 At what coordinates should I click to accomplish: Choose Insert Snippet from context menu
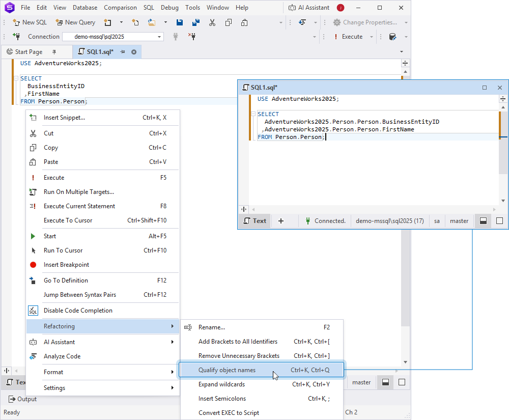click(103, 118)
